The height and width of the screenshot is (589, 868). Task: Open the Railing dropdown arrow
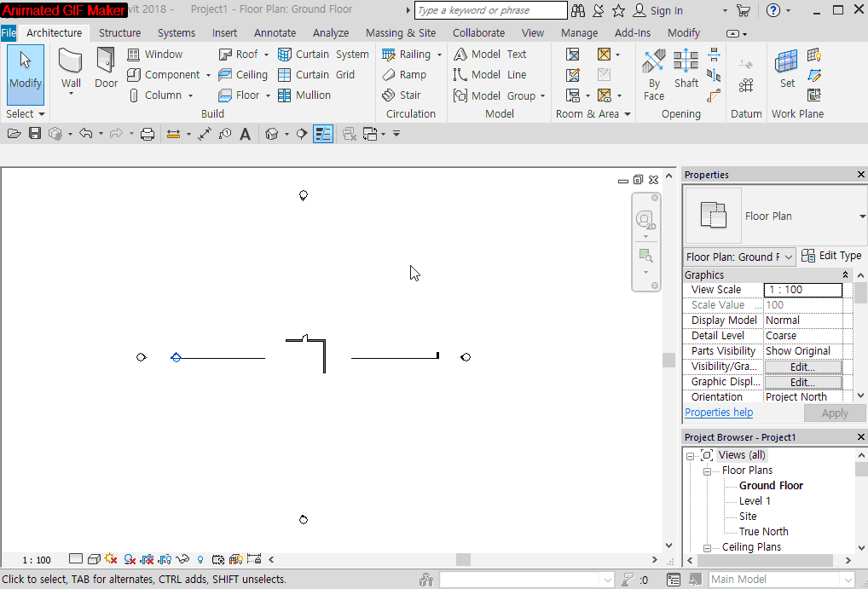coord(439,55)
